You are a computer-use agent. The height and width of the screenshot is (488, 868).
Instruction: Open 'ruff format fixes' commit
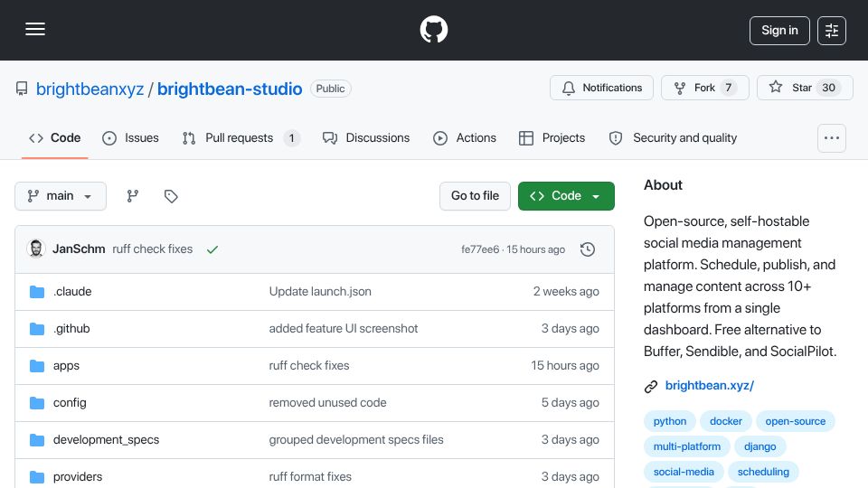pyautogui.click(x=310, y=477)
